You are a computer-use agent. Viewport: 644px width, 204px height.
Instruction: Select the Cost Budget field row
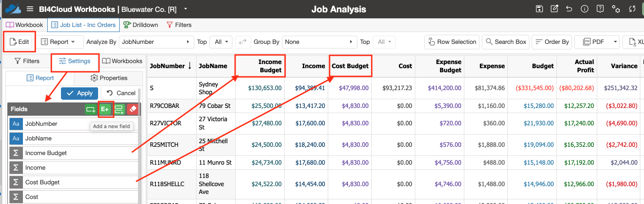pyautogui.click(x=74, y=182)
